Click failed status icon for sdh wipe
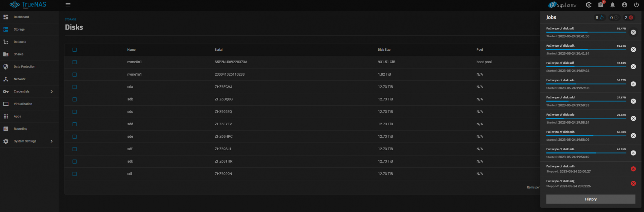Screen dimensions: 644x212 (633, 169)
